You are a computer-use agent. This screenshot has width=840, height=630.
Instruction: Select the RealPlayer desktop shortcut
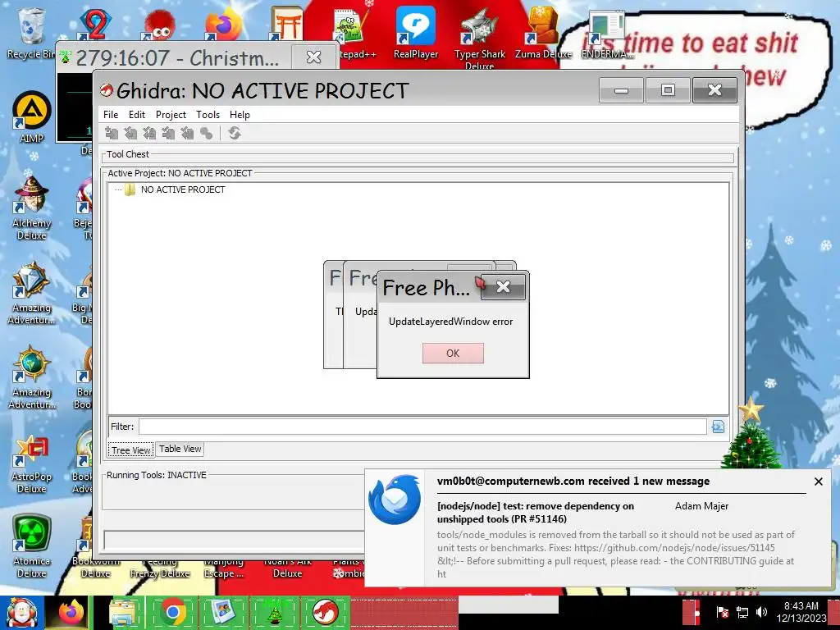tap(416, 32)
